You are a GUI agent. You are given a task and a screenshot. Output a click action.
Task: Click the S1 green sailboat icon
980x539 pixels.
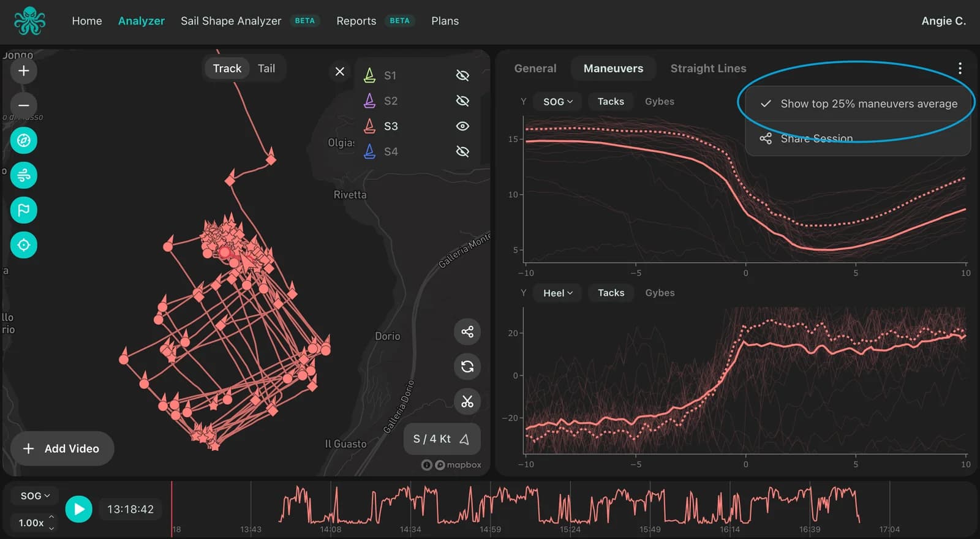(x=369, y=75)
